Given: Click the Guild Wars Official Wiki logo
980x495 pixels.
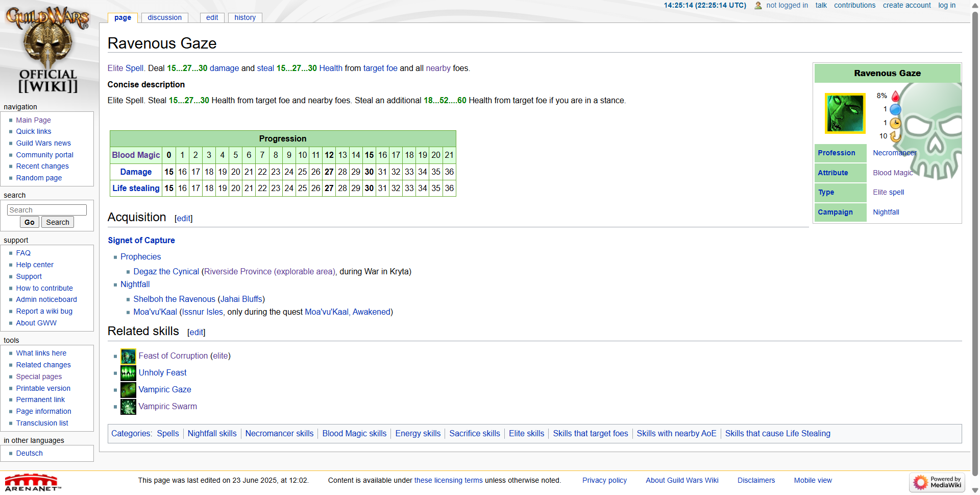Looking at the screenshot, I should click(47, 50).
